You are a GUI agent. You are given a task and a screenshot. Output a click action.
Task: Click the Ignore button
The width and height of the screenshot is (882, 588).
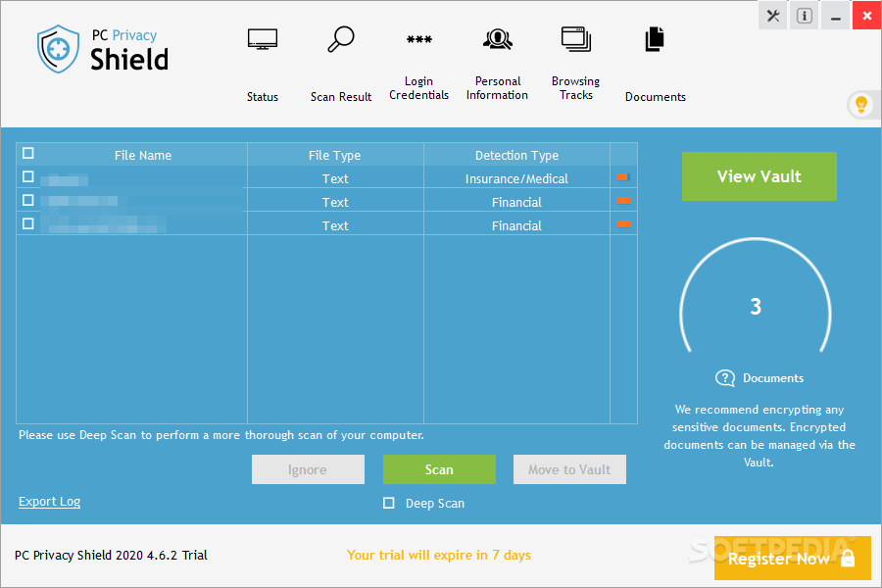coord(308,469)
